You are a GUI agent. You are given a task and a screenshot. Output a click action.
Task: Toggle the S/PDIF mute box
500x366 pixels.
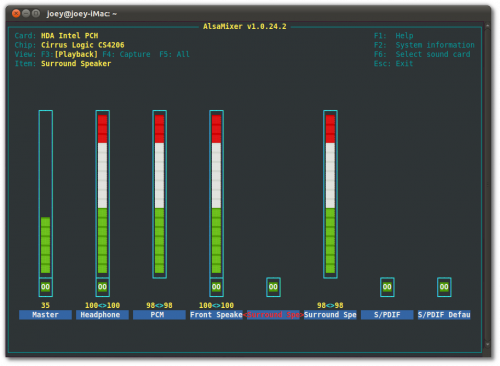(x=387, y=287)
